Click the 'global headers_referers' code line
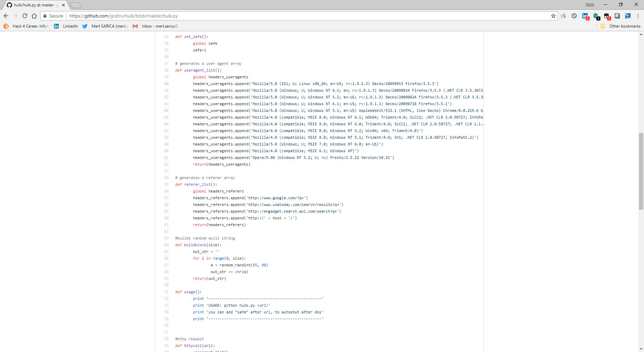Image resolution: width=644 pixels, height=352 pixels. pyautogui.click(x=218, y=191)
